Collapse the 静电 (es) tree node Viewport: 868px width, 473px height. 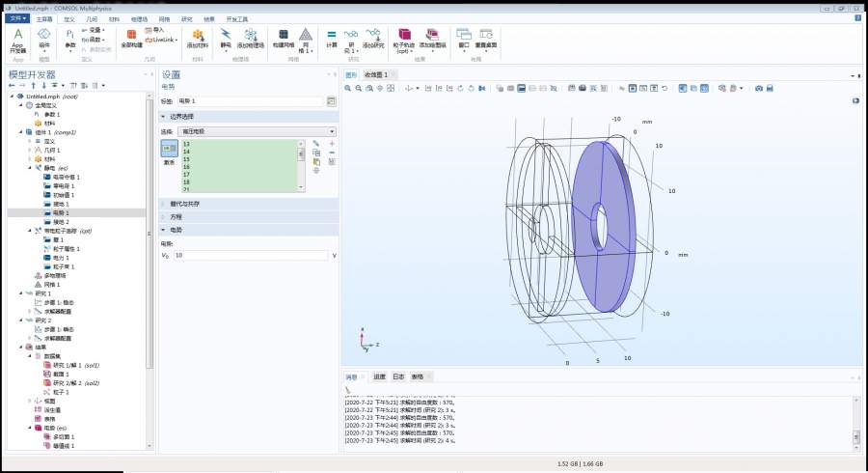coord(31,168)
